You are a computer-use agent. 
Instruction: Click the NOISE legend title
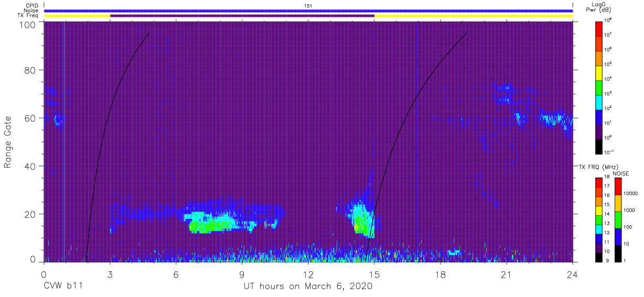[620, 173]
